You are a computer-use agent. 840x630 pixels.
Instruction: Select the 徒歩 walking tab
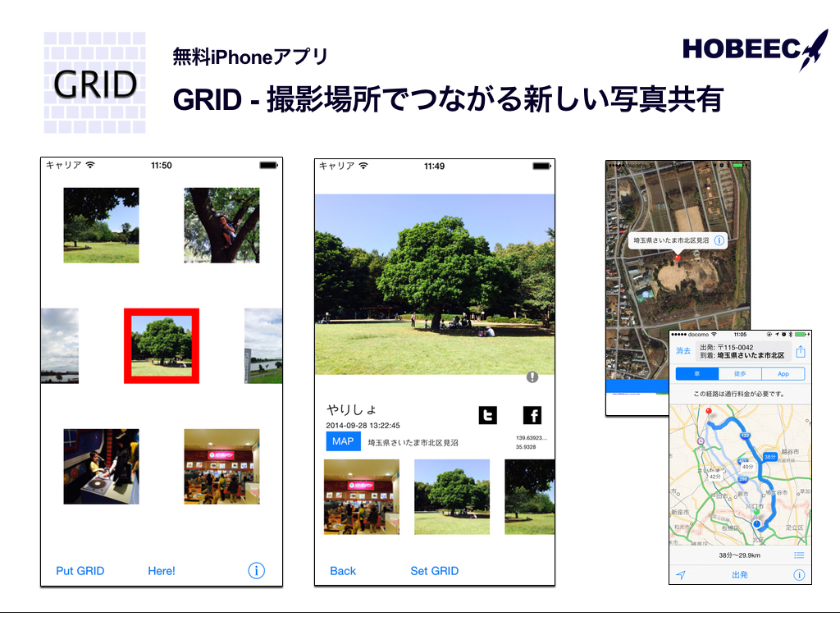[x=740, y=373]
